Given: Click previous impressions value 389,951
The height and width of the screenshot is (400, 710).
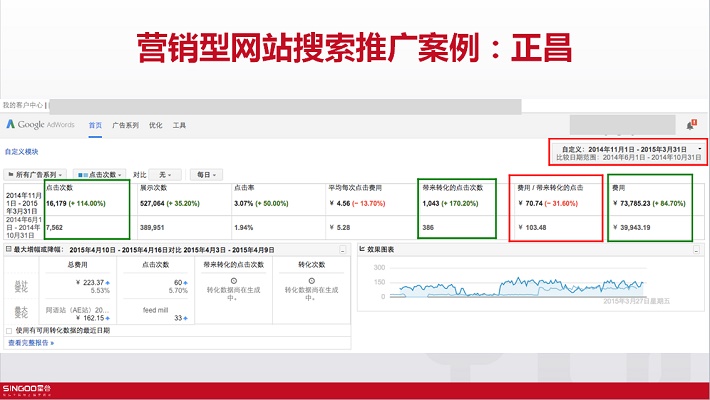Looking at the screenshot, I should click(x=152, y=227).
